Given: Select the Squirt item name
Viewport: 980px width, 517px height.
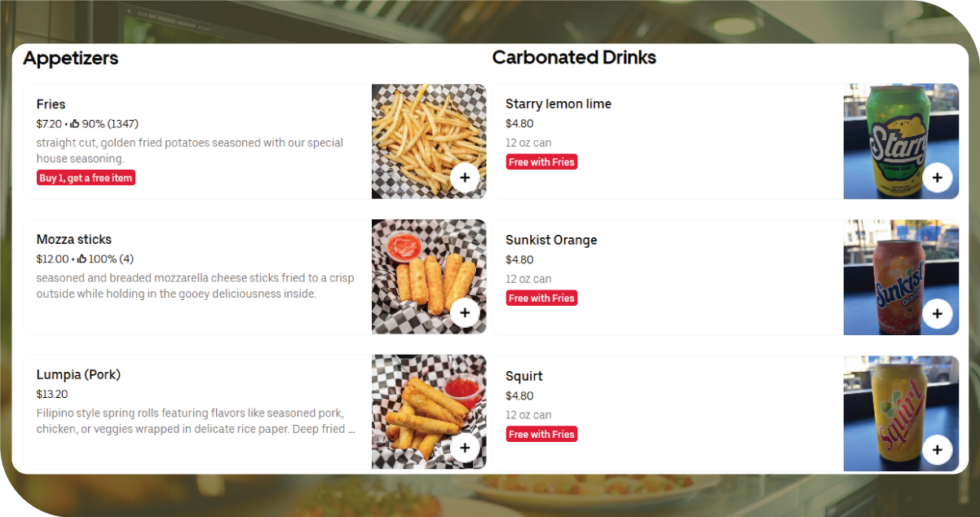Looking at the screenshot, I should [524, 377].
